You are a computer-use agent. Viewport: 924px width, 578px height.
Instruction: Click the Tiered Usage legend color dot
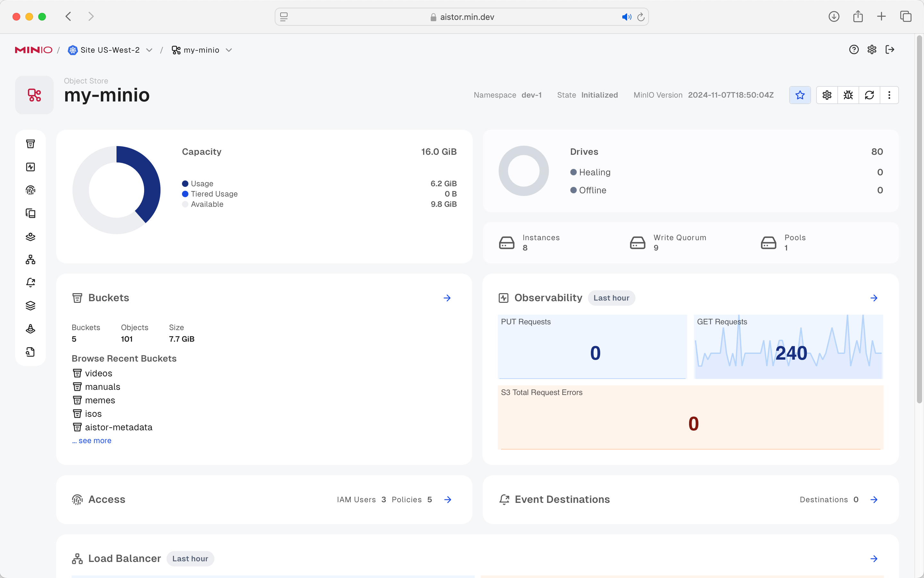point(185,194)
